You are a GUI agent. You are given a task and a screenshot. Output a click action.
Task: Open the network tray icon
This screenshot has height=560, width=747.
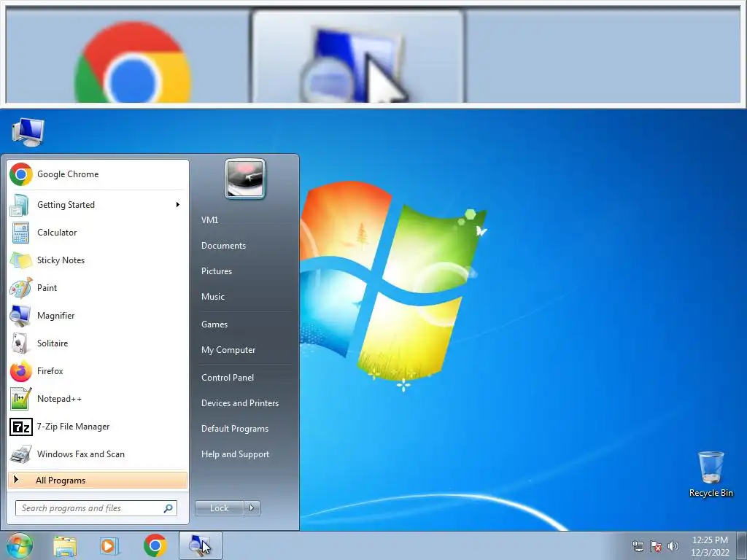coord(638,546)
